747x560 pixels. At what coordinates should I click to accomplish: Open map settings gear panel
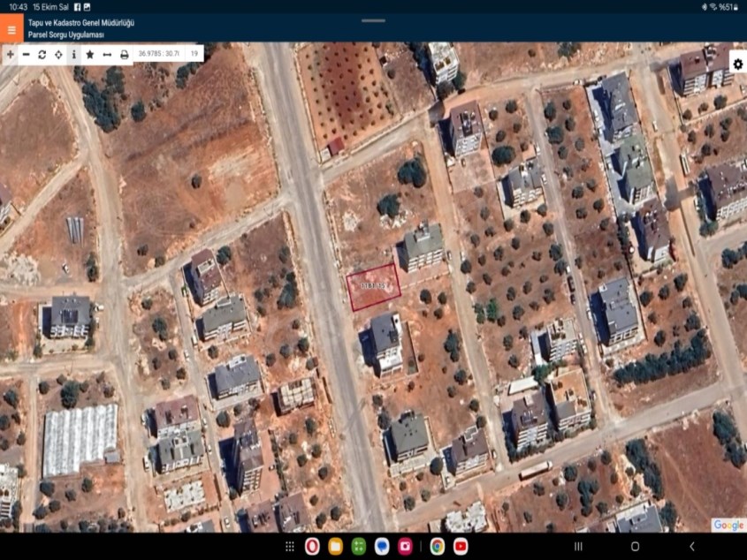(x=736, y=64)
